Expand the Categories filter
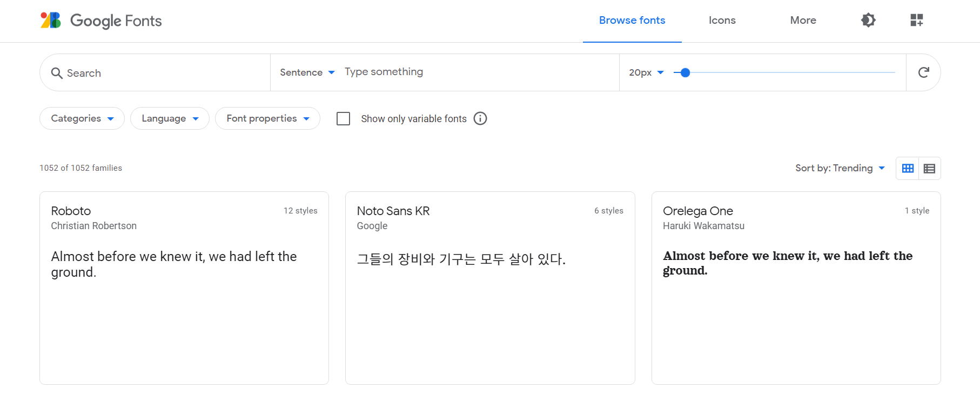980x394 pixels. (82, 118)
